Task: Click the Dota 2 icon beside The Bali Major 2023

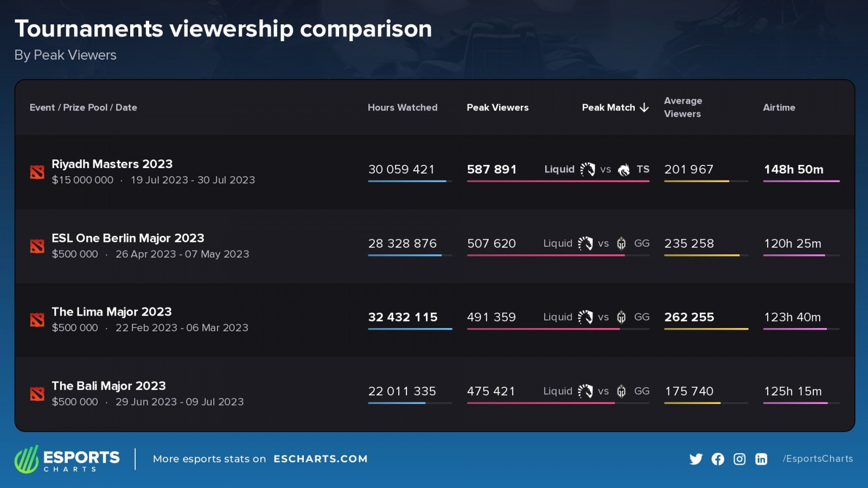Action: pos(37,394)
